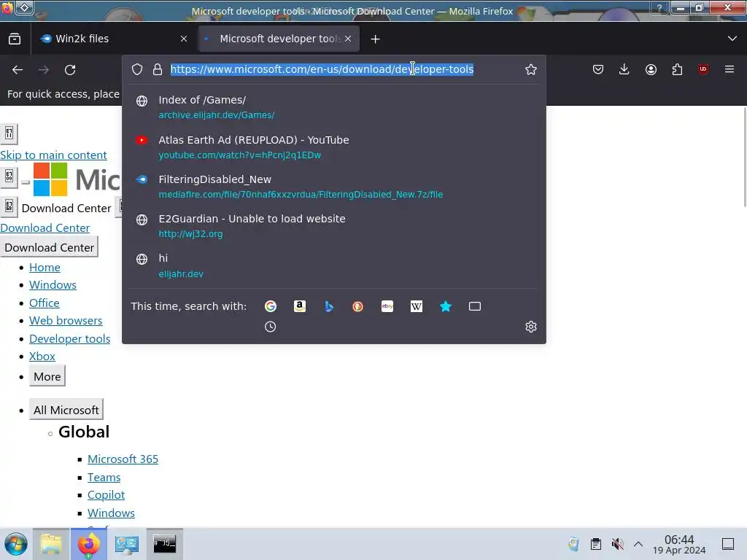Open the terminal taskbar icon
The width and height of the screenshot is (747, 560).
[165, 544]
